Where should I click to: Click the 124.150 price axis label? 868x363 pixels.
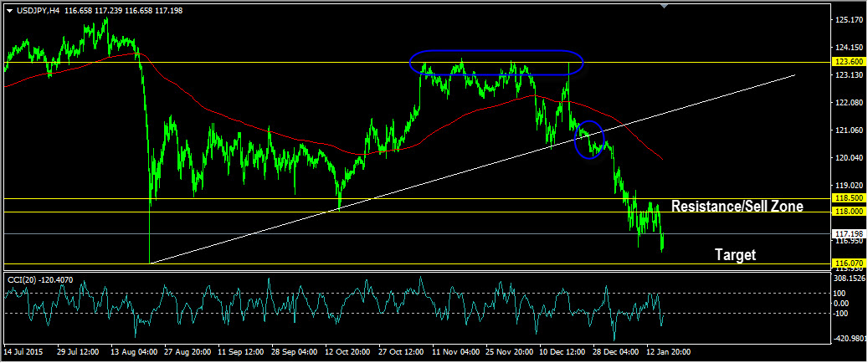click(x=849, y=48)
